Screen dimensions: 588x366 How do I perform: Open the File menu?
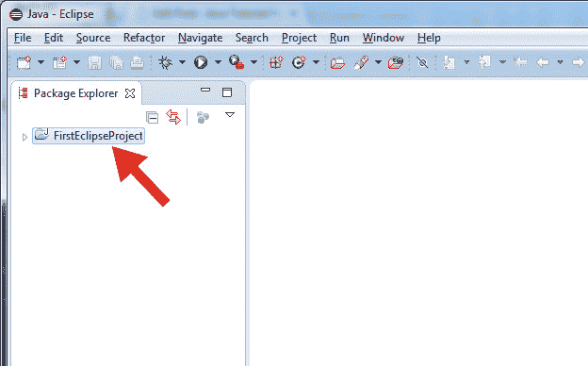coord(23,38)
